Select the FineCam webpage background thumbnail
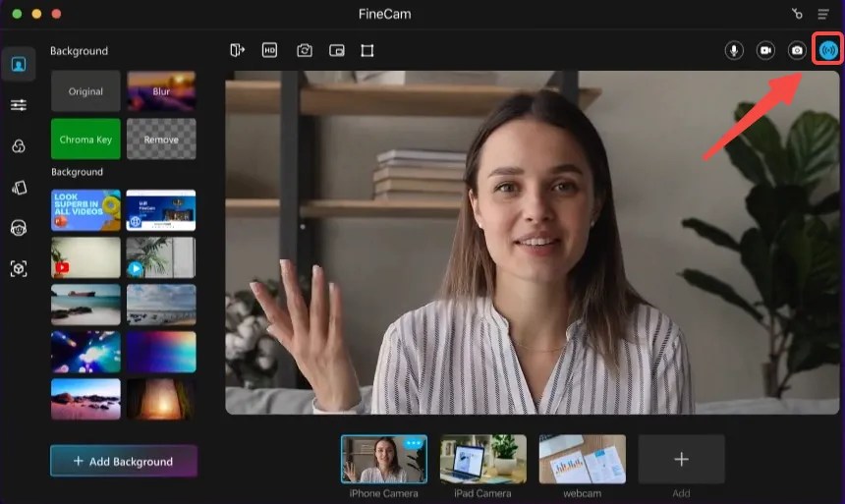The height and width of the screenshot is (504, 845). 161,210
